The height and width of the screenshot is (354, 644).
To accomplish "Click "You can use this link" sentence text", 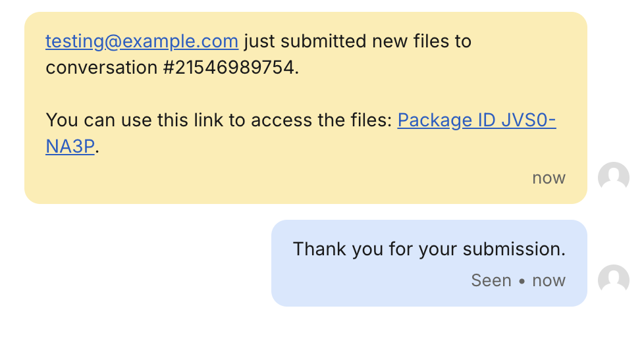I will click(x=147, y=120).
